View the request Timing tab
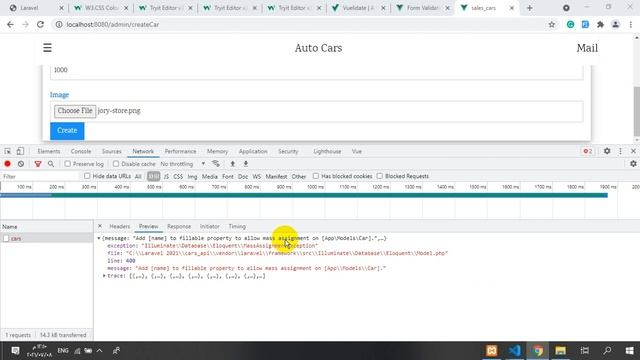This screenshot has height=360, width=640. (x=237, y=226)
